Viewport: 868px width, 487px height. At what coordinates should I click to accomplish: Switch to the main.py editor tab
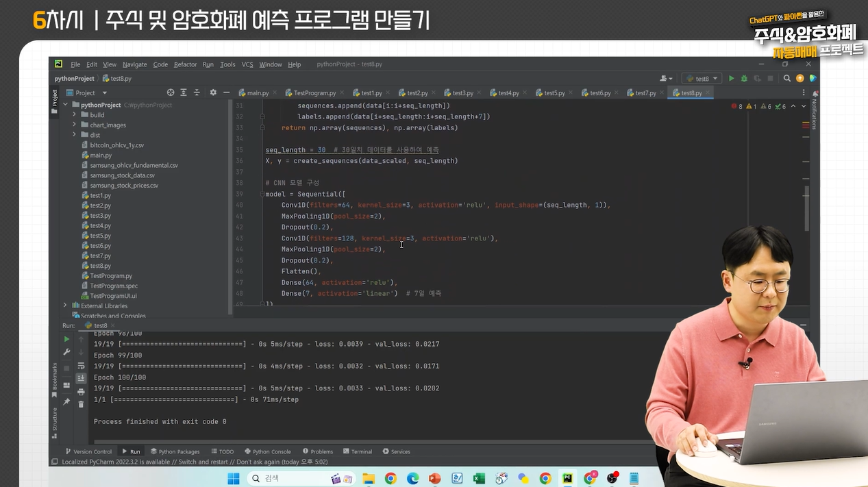click(257, 92)
